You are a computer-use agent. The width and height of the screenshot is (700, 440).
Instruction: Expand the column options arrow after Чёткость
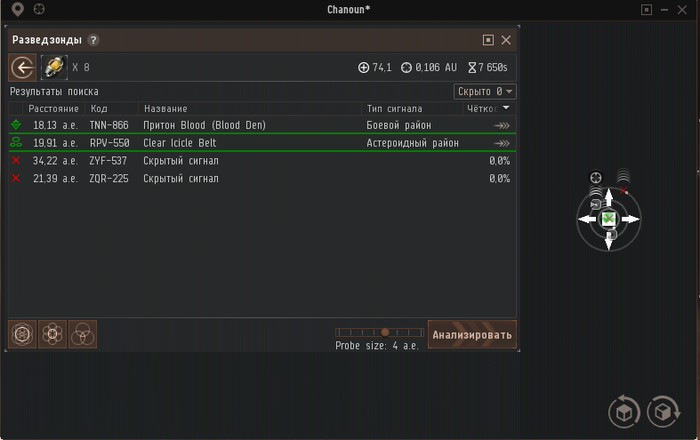(x=506, y=108)
